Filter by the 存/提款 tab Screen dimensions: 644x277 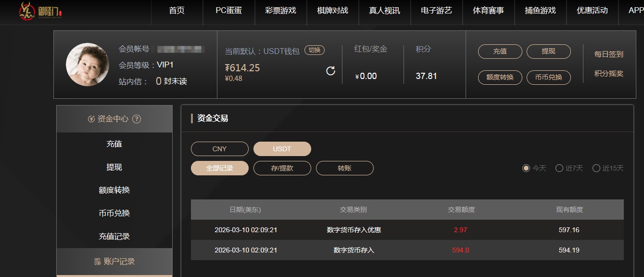282,168
